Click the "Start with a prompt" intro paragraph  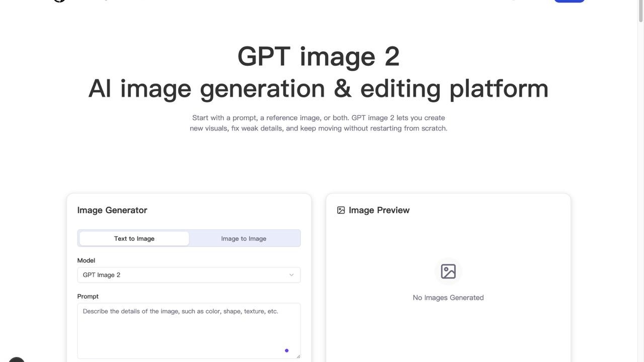[318, 123]
